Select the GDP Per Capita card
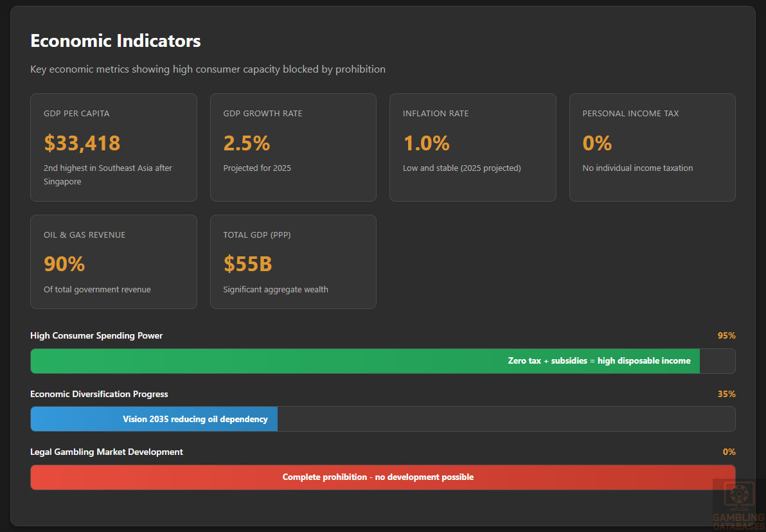Screen dimensions: 766x532 [113, 147]
